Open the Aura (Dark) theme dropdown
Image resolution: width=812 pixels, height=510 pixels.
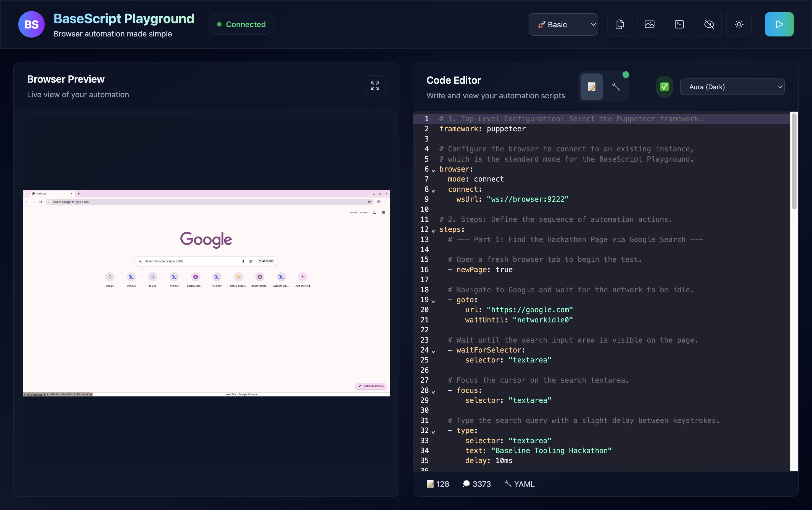point(732,87)
